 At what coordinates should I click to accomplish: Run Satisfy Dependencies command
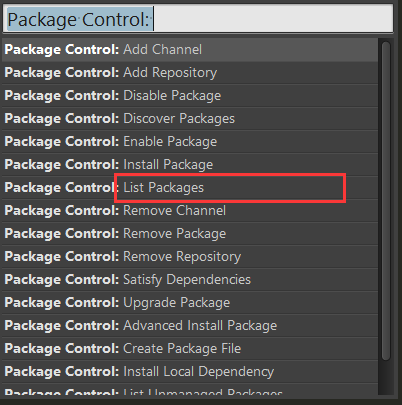pos(190,280)
